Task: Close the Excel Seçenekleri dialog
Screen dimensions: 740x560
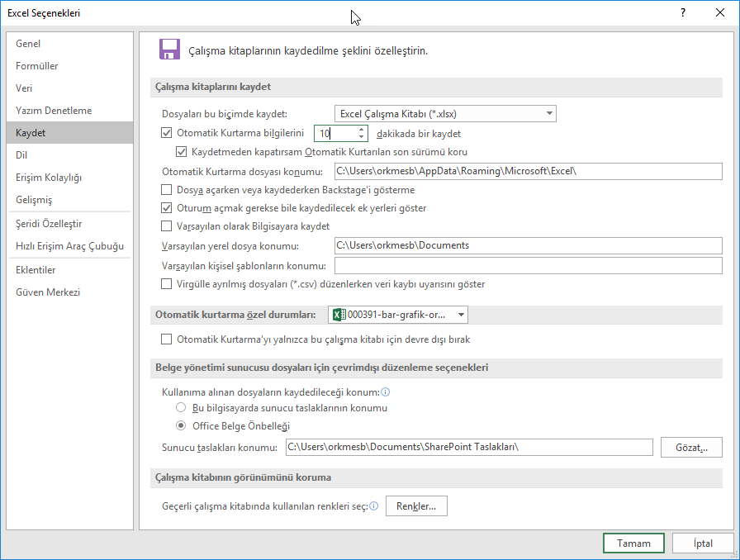Action: click(719, 12)
